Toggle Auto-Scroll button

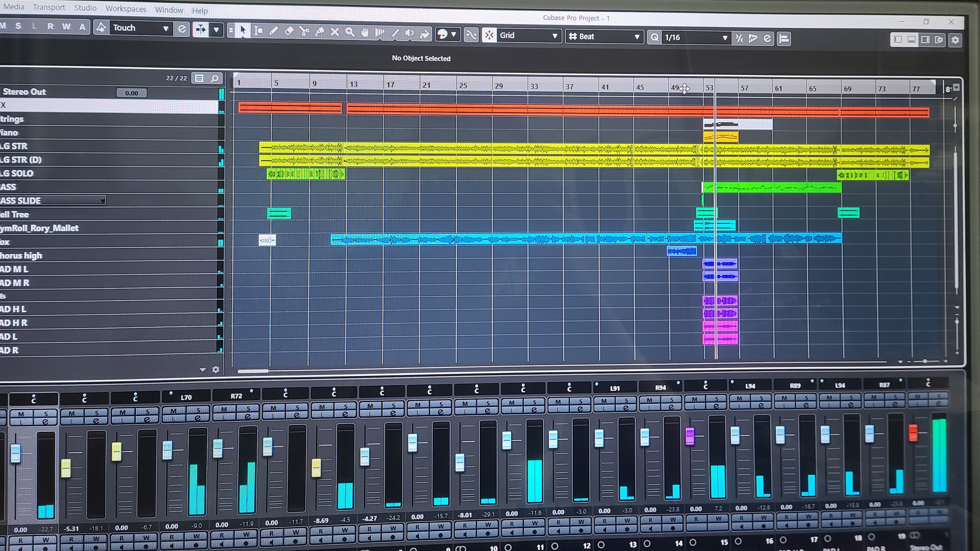pos(201,29)
